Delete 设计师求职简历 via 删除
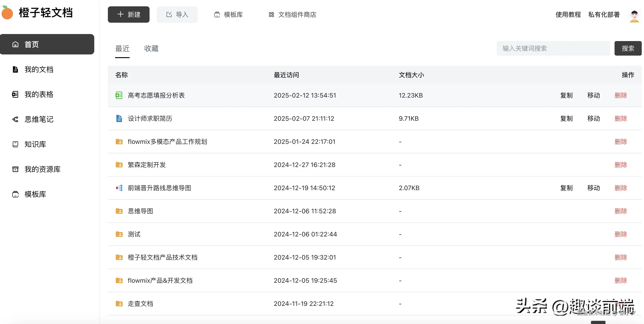Screen dimensions: 644x324 point(621,118)
